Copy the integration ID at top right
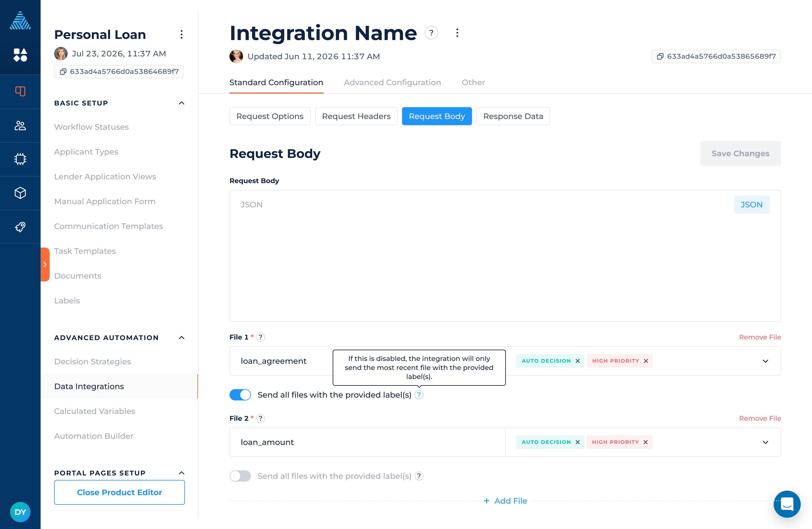 pos(716,56)
